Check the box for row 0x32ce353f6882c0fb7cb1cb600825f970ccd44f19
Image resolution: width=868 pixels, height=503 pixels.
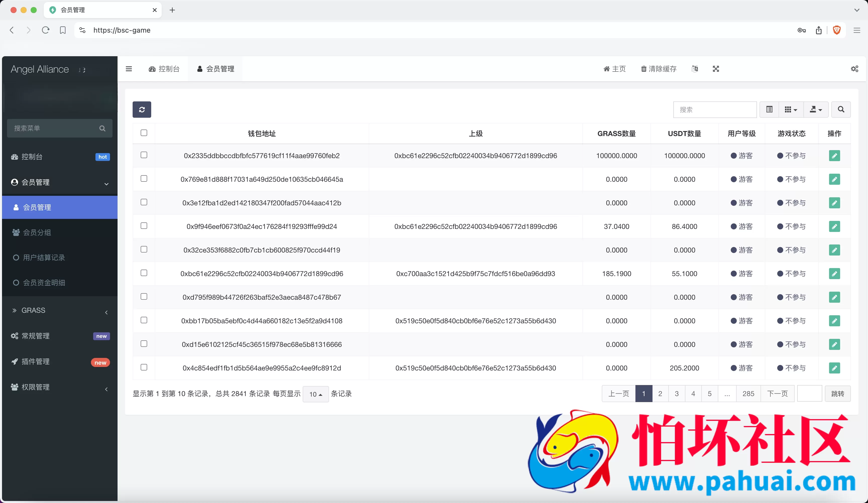click(x=144, y=249)
